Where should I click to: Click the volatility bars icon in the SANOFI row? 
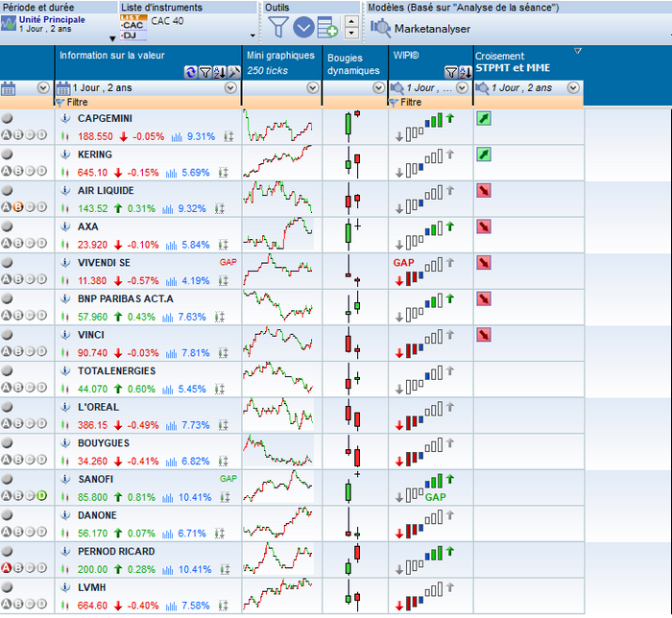(168, 498)
